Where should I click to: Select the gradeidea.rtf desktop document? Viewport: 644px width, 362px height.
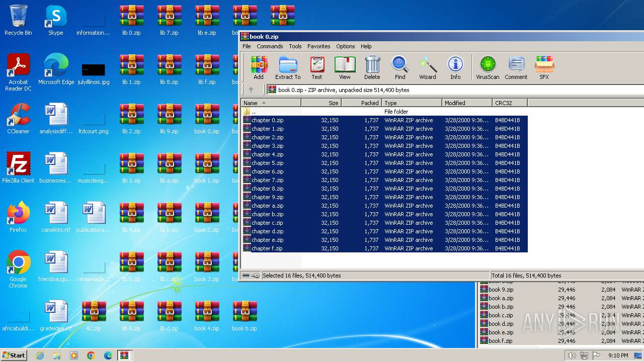tap(56, 316)
